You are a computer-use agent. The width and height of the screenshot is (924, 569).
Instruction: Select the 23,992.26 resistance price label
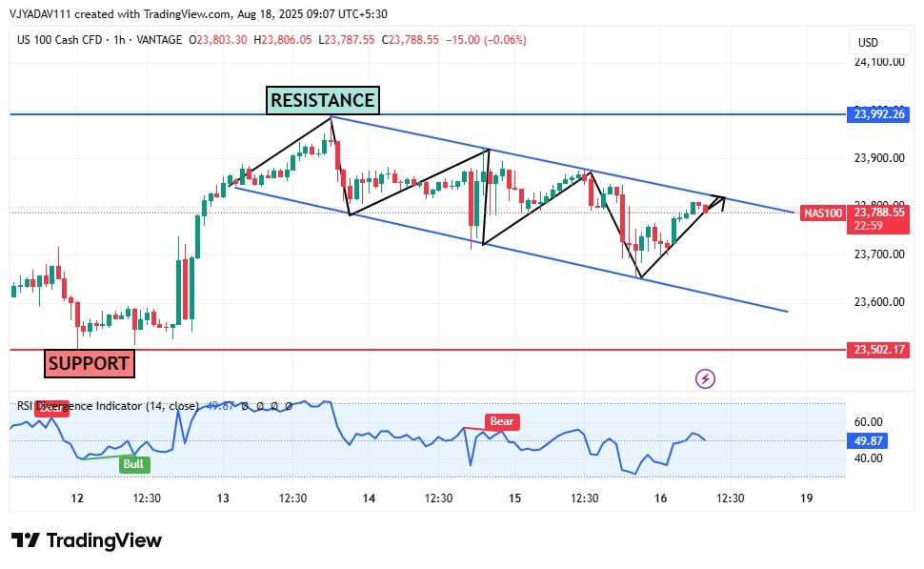click(x=876, y=114)
